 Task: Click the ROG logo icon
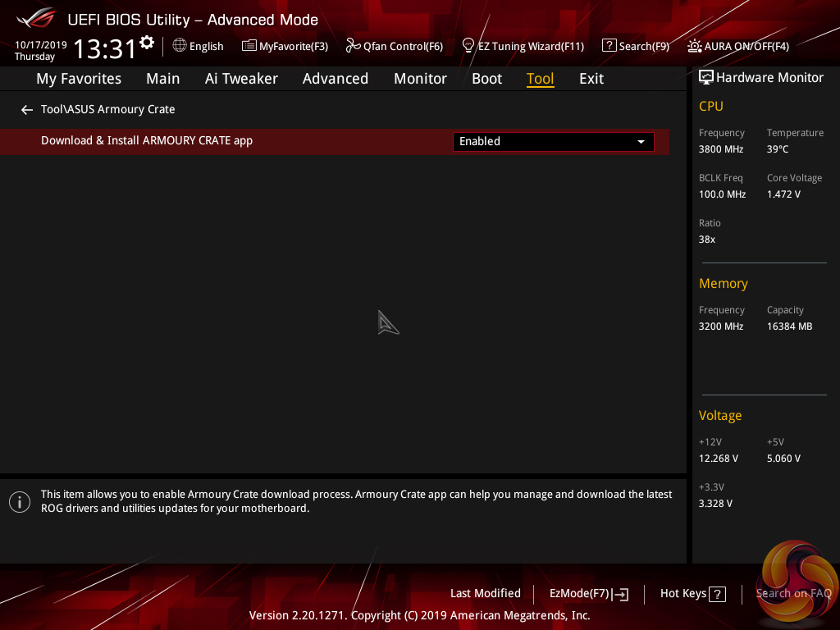(x=35, y=18)
